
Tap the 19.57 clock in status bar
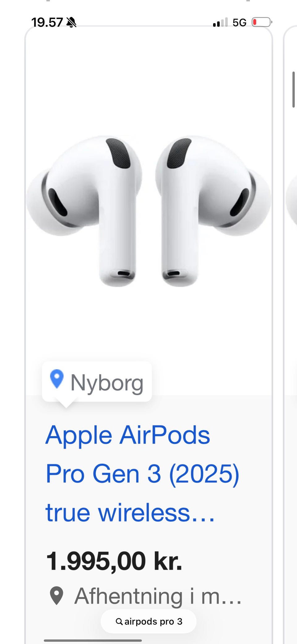click(47, 22)
